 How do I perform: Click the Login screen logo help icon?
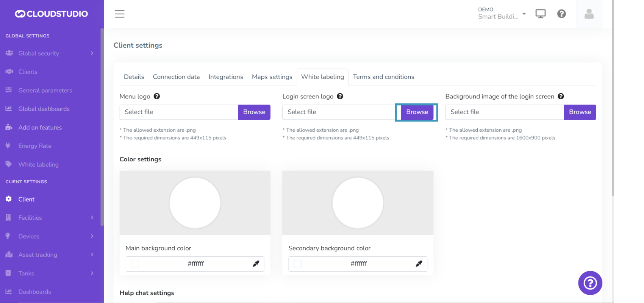pyautogui.click(x=340, y=97)
